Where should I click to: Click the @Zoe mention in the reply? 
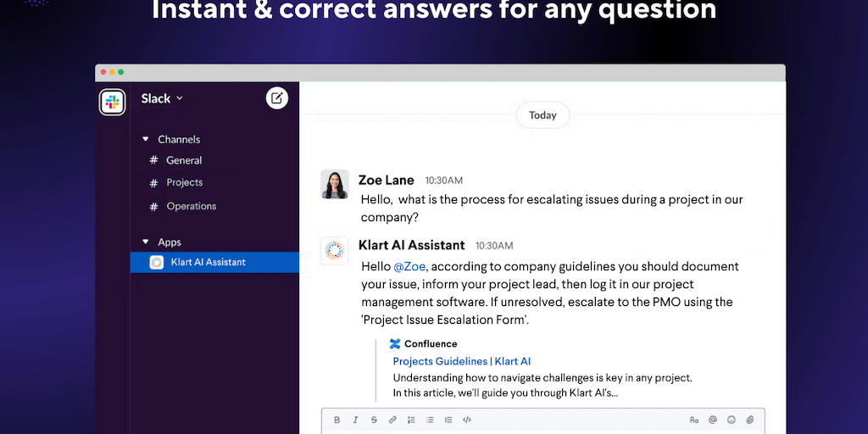[409, 266]
